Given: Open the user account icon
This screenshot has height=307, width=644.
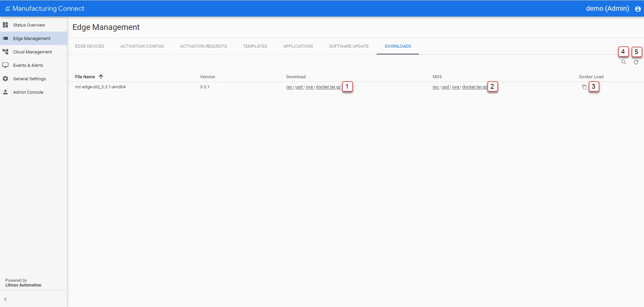Looking at the screenshot, I should click(x=638, y=9).
